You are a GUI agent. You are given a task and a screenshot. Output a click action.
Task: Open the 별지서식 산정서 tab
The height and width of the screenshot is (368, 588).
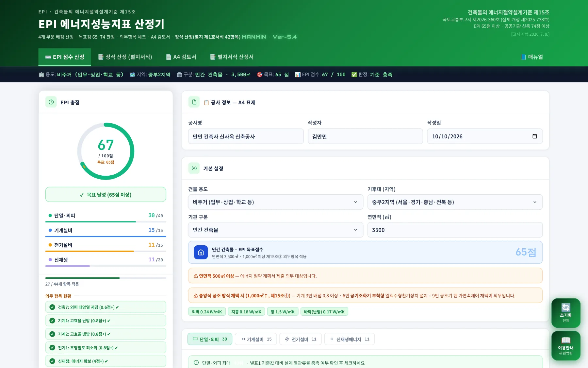(232, 57)
